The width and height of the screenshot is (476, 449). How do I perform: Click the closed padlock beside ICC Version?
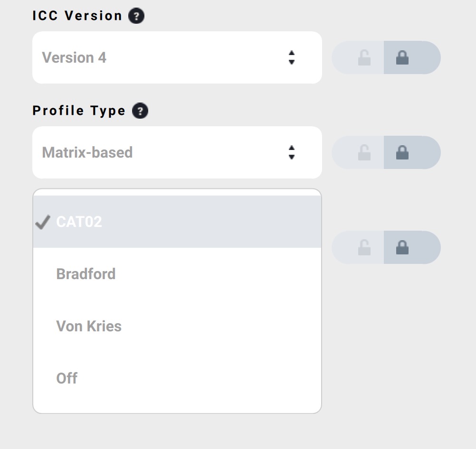(402, 58)
